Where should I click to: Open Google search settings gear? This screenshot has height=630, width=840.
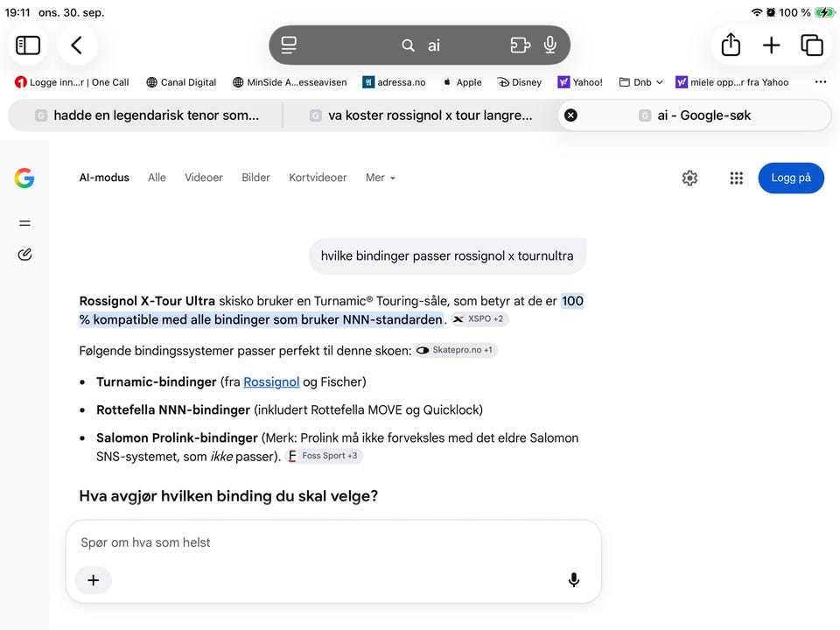[x=689, y=178]
